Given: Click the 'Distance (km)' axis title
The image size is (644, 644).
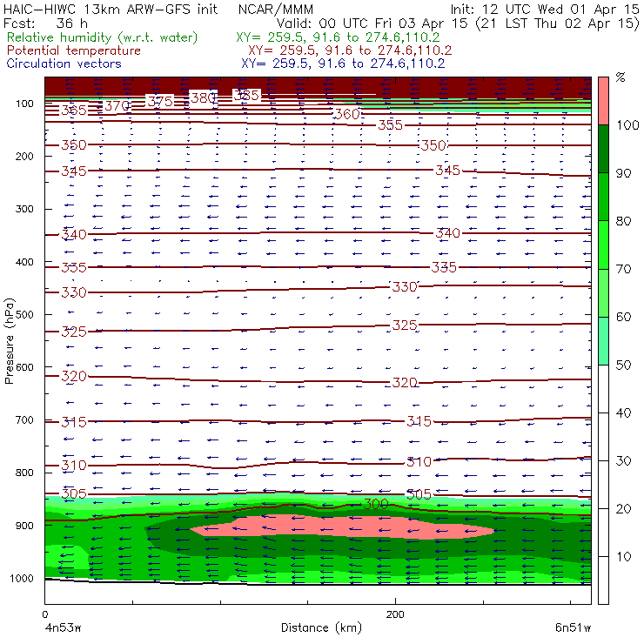Looking at the screenshot, I should (x=321, y=627).
